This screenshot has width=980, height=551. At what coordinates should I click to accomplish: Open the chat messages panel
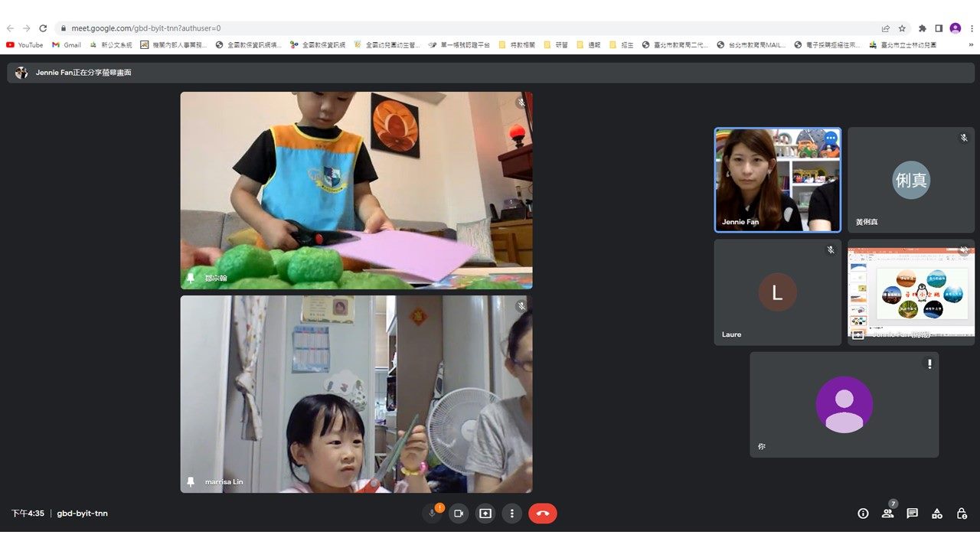912,514
